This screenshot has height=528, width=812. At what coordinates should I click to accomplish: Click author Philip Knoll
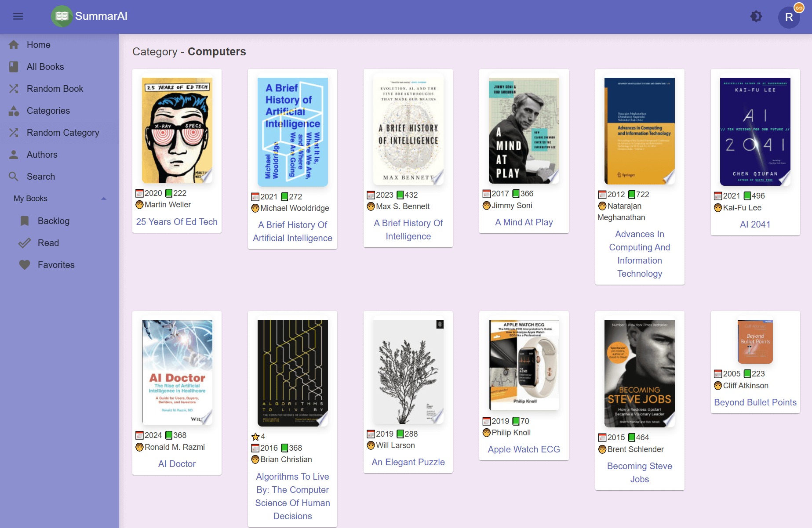coord(511,433)
